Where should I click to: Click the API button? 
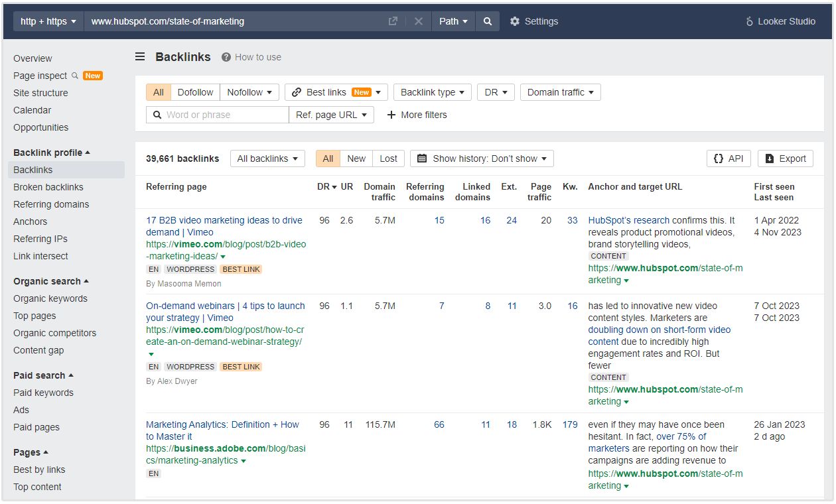pos(729,158)
